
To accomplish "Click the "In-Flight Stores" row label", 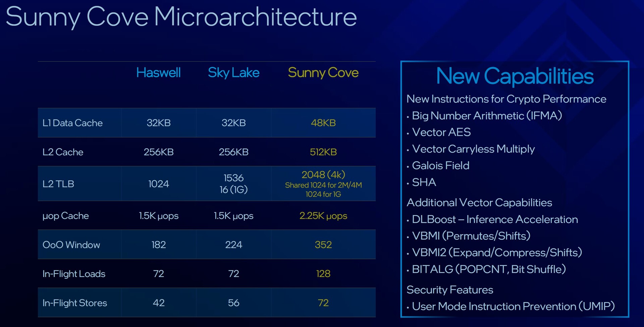I will [75, 303].
